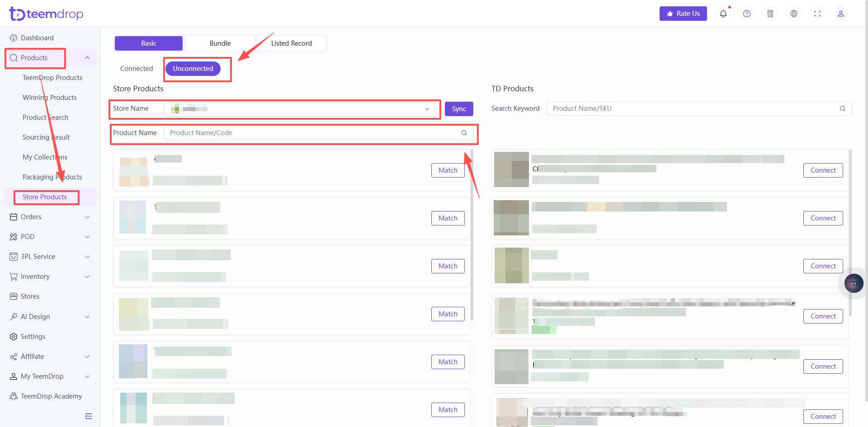
Task: Expand the Inventory menu chevron
Action: coord(87,277)
